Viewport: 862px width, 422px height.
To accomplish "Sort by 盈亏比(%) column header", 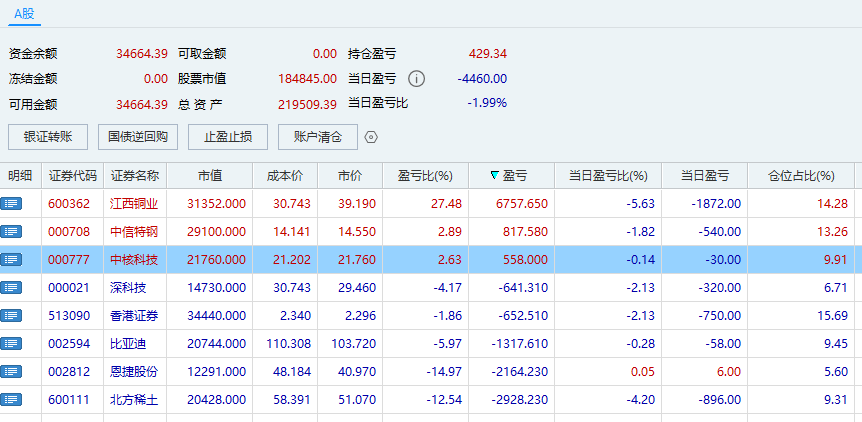I will point(425,176).
